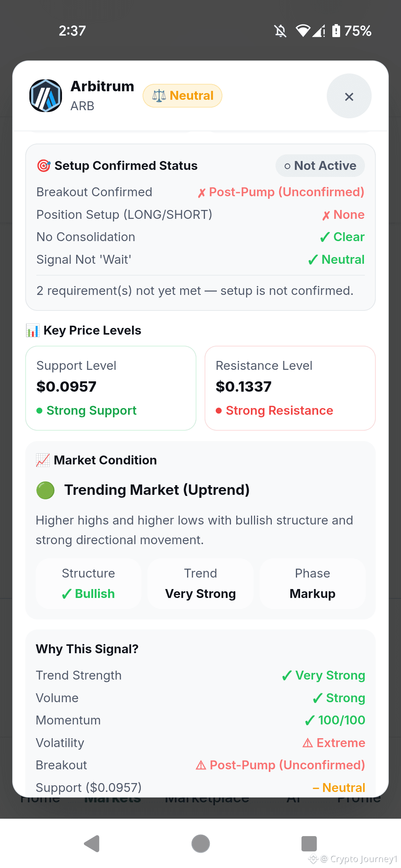Tap the Android back triangle

pyautogui.click(x=92, y=844)
